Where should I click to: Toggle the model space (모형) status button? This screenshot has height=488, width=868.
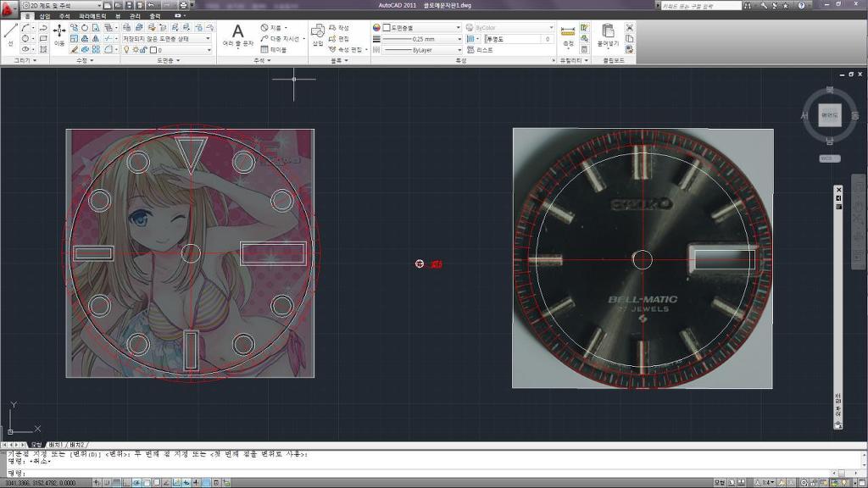[719, 482]
